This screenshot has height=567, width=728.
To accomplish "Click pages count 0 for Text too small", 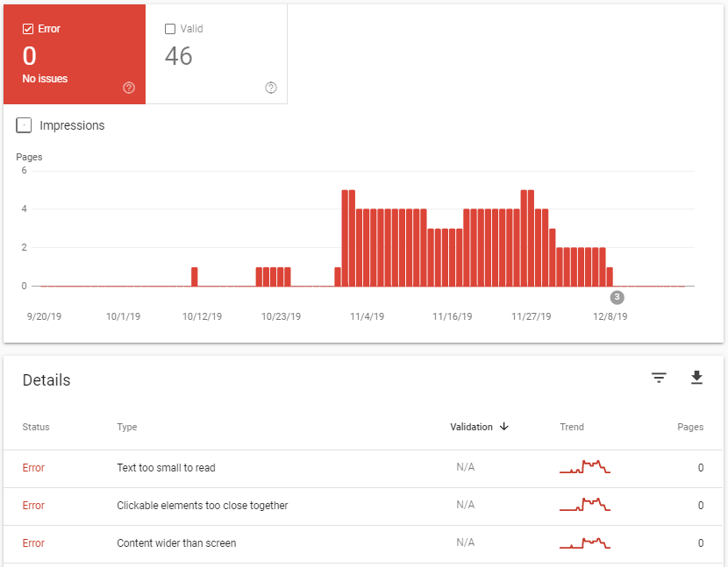I will 701,468.
